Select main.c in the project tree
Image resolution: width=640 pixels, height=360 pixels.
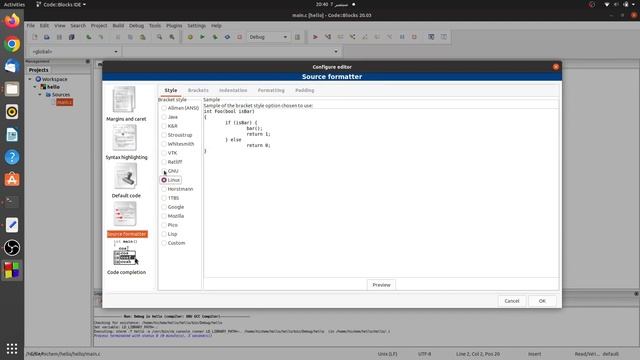(64, 102)
